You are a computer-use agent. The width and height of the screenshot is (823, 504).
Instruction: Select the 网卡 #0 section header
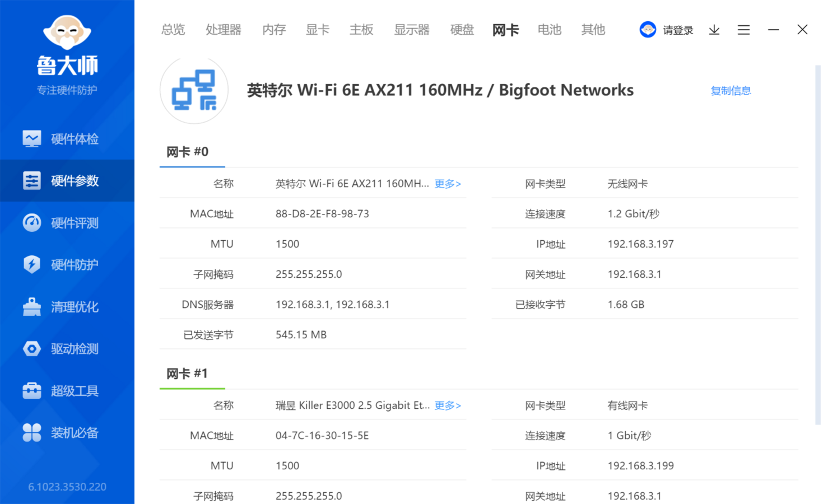192,152
